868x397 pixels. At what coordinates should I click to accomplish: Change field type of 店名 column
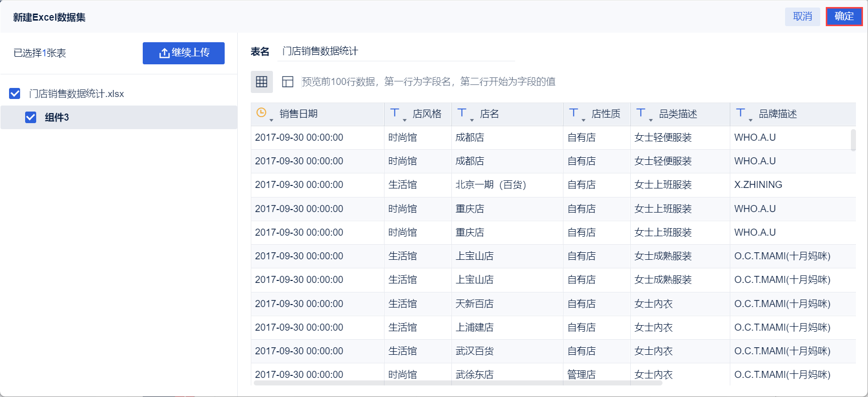coord(465,114)
